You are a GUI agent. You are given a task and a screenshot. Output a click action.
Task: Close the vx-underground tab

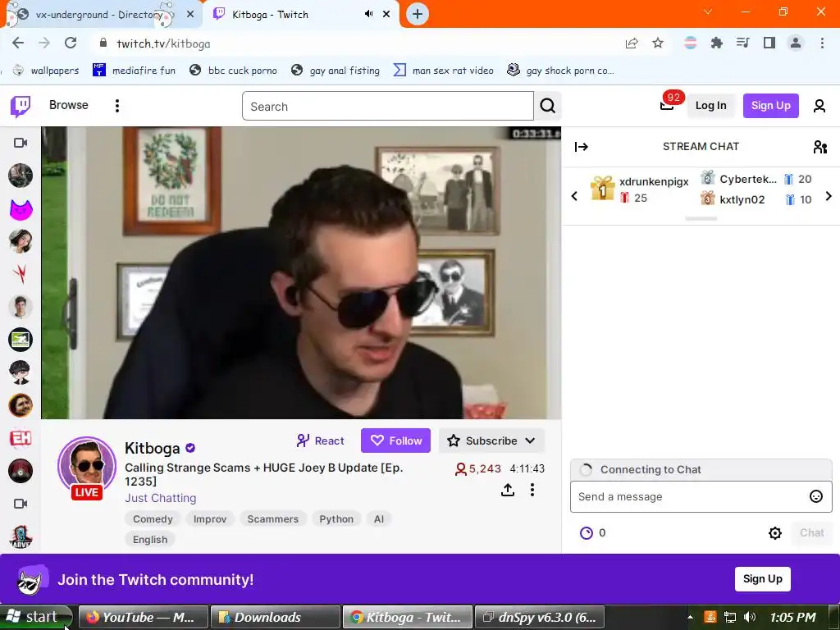tap(190, 15)
